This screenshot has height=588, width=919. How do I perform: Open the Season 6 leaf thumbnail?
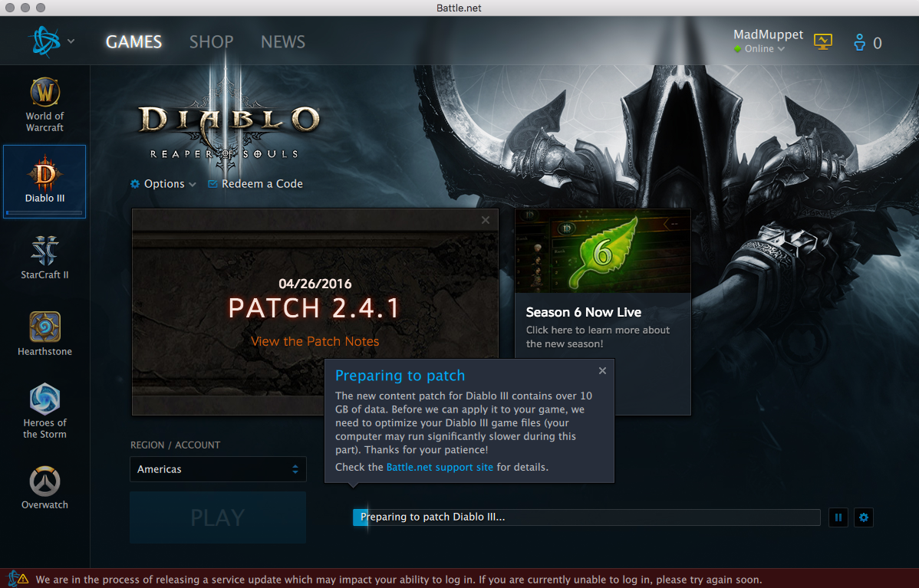click(x=602, y=251)
